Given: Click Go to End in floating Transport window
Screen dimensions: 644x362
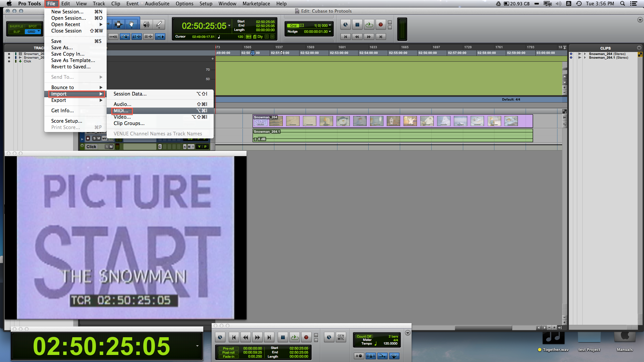Looking at the screenshot, I should 269,338.
